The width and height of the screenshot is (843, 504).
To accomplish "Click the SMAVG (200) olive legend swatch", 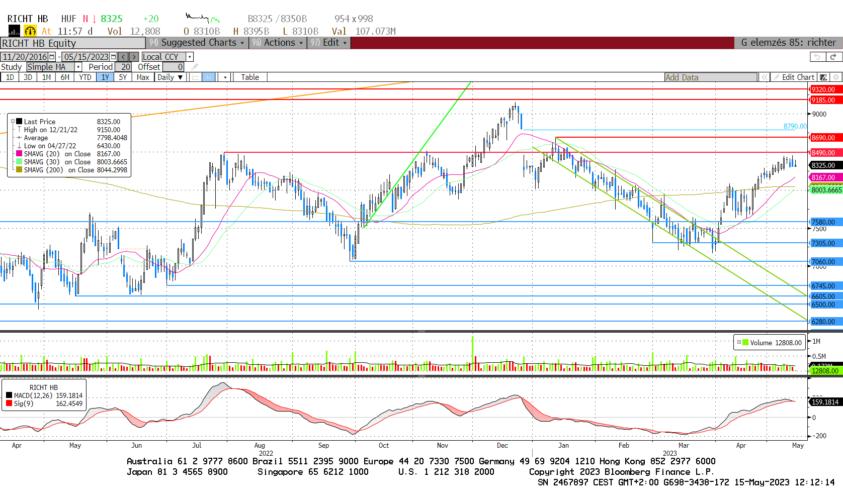I will point(19,170).
